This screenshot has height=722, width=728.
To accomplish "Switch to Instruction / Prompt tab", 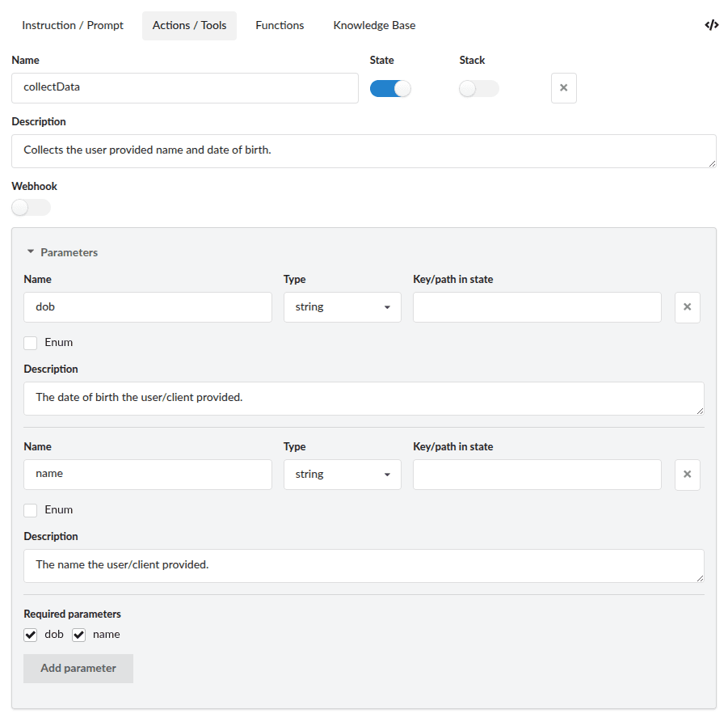I will pos(73,25).
